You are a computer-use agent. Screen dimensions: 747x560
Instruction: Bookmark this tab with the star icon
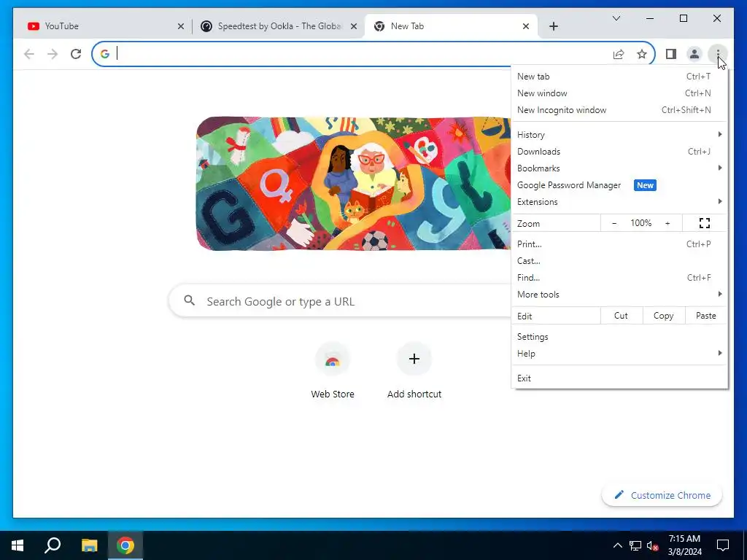pyautogui.click(x=642, y=54)
